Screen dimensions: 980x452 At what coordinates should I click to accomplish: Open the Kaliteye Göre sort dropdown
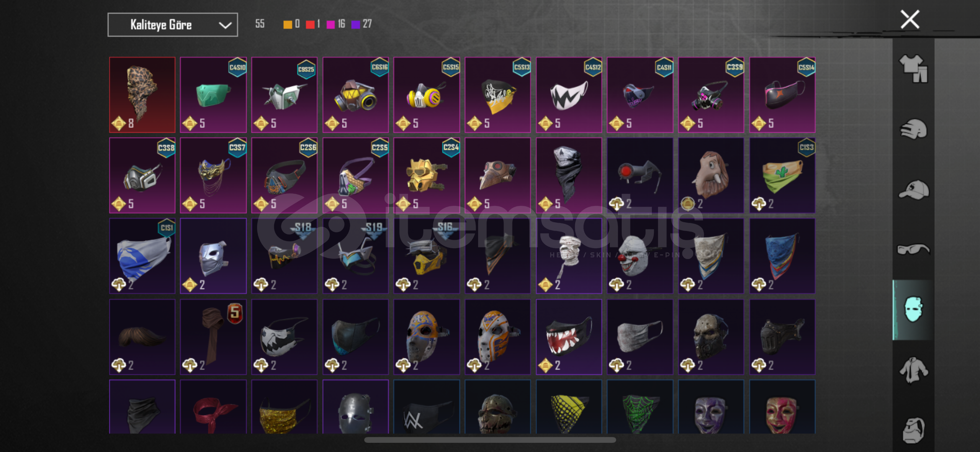click(x=173, y=25)
